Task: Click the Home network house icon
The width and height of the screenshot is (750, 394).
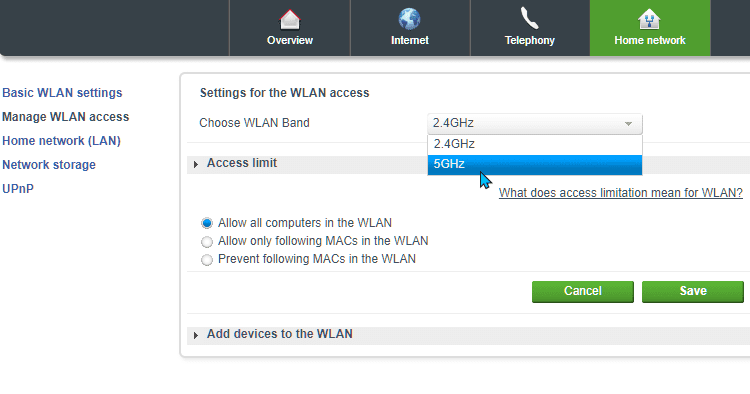Action: tap(649, 20)
